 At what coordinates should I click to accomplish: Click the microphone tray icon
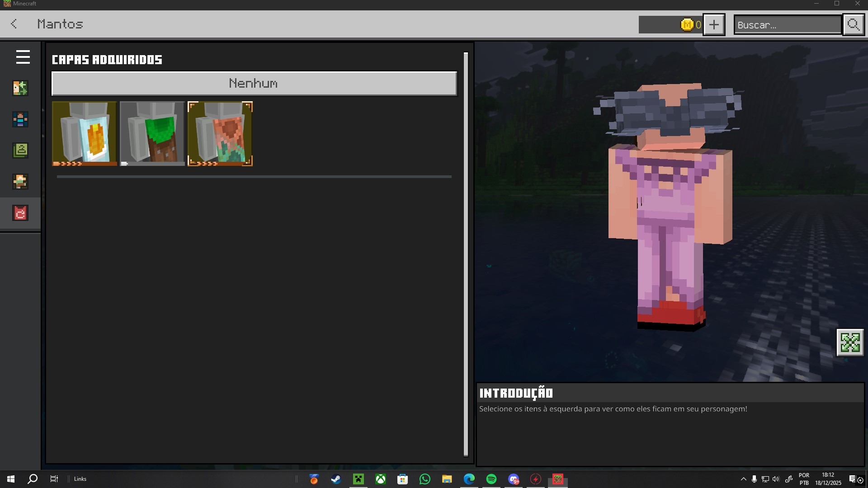(754, 479)
